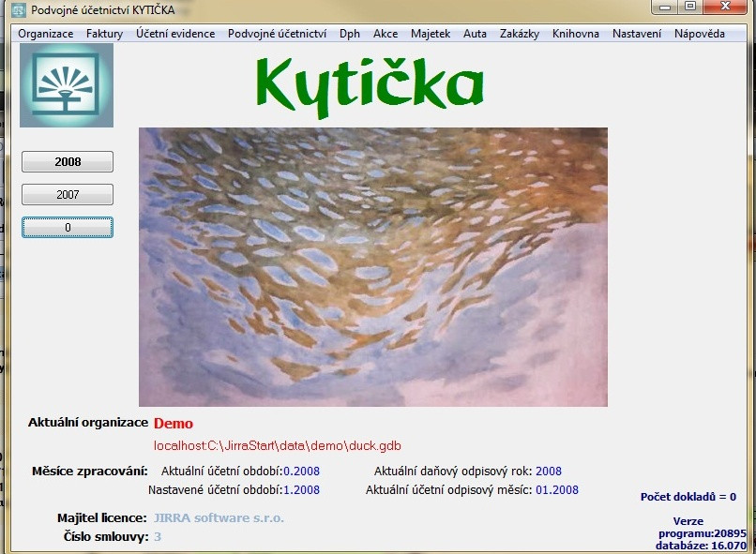This screenshot has height=554, width=756.
Task: Open the Podvojné účetnictví menu
Action: tap(278, 34)
